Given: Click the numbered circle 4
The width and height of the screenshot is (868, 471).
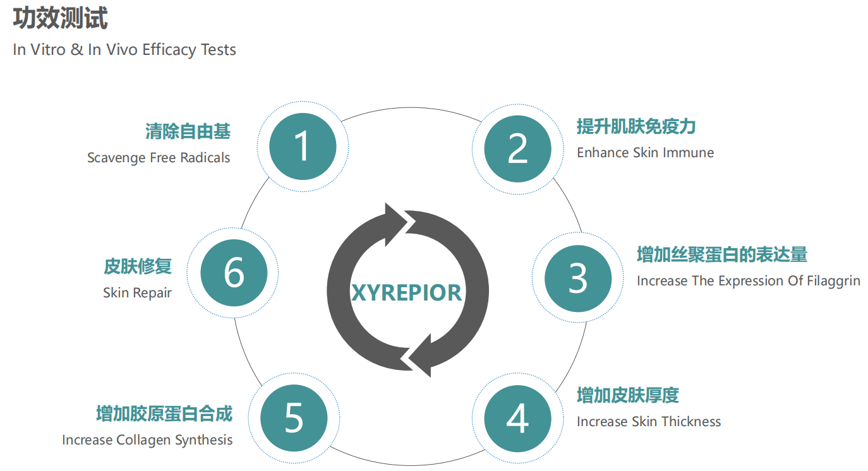Looking at the screenshot, I should [x=517, y=418].
